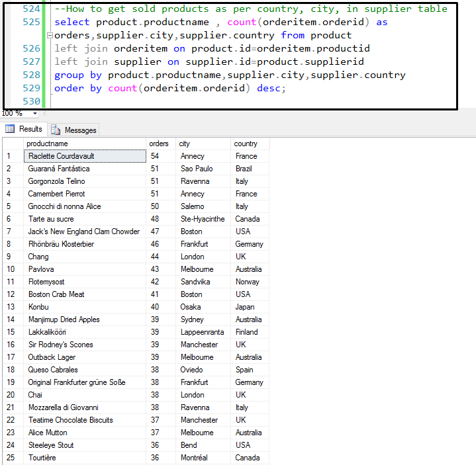Select row header number 25

point(13,458)
